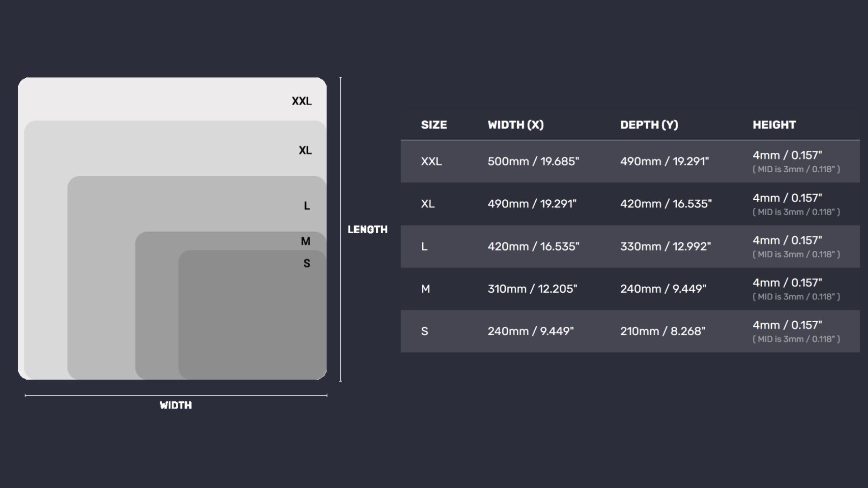Click the M label in the size diagram
Image resolution: width=868 pixels, height=488 pixels.
pos(306,241)
